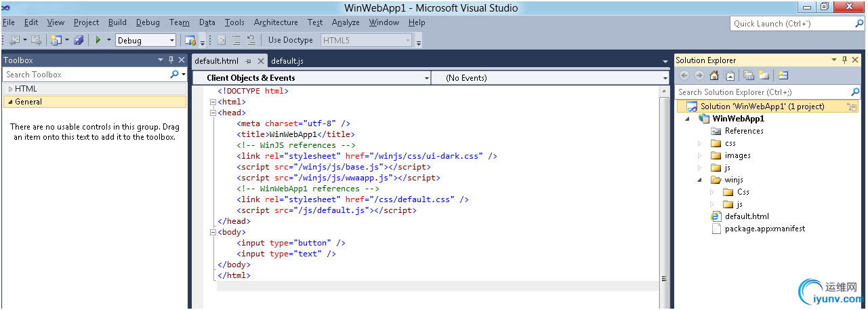Open the Client Objects & Events dropdown
The width and height of the screenshot is (868, 310).
pos(426,78)
